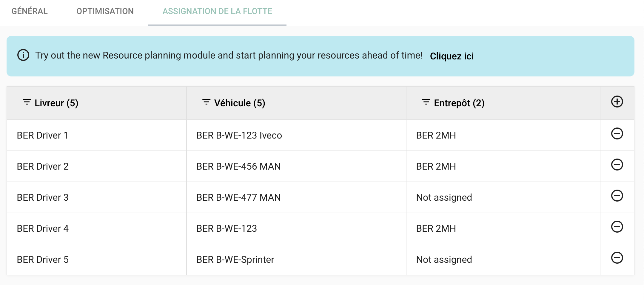Select the Assignation de la flotte tab
Screen dimensions: 644x301
(217, 11)
